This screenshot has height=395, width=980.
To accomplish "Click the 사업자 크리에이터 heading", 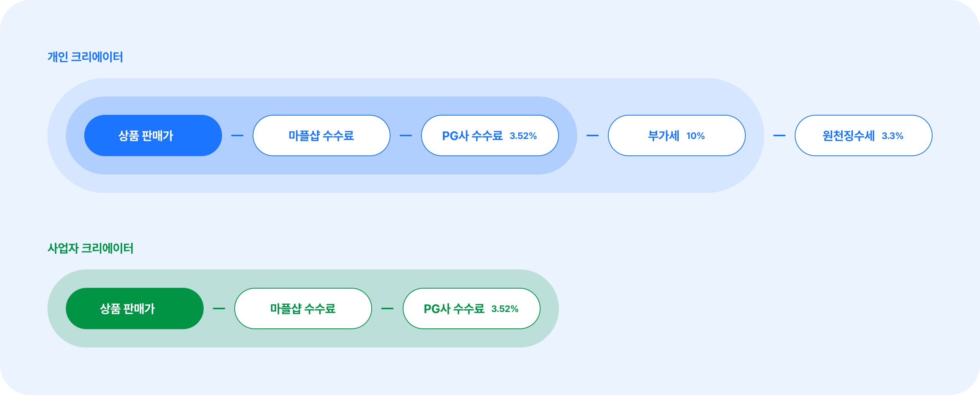I will tap(90, 248).
